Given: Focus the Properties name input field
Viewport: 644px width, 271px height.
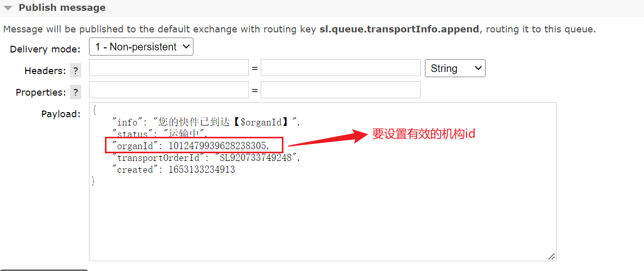Looking at the screenshot, I should coord(169,89).
